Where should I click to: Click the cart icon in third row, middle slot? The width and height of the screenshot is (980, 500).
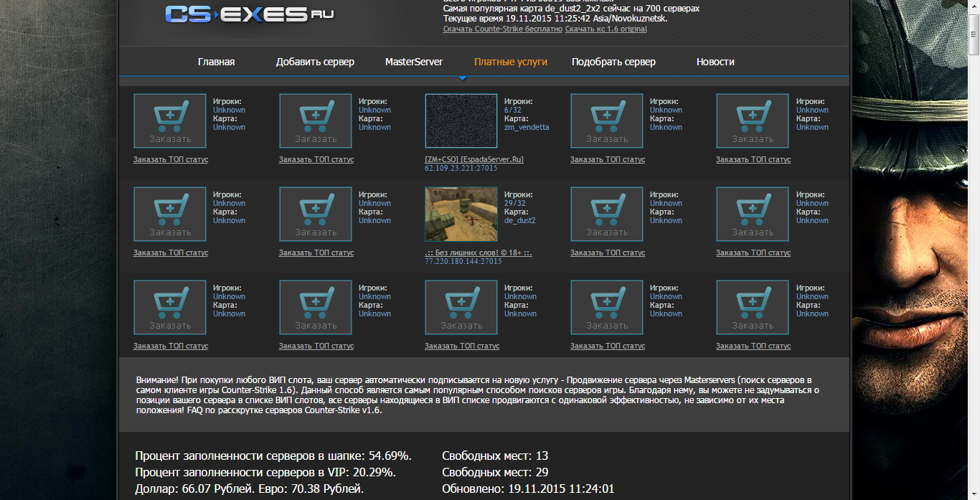[461, 308]
